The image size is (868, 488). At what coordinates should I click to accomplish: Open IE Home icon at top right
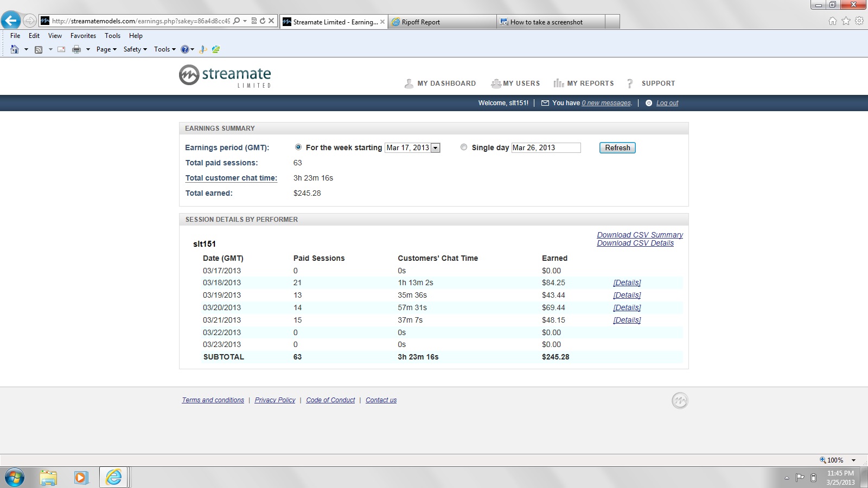(833, 21)
